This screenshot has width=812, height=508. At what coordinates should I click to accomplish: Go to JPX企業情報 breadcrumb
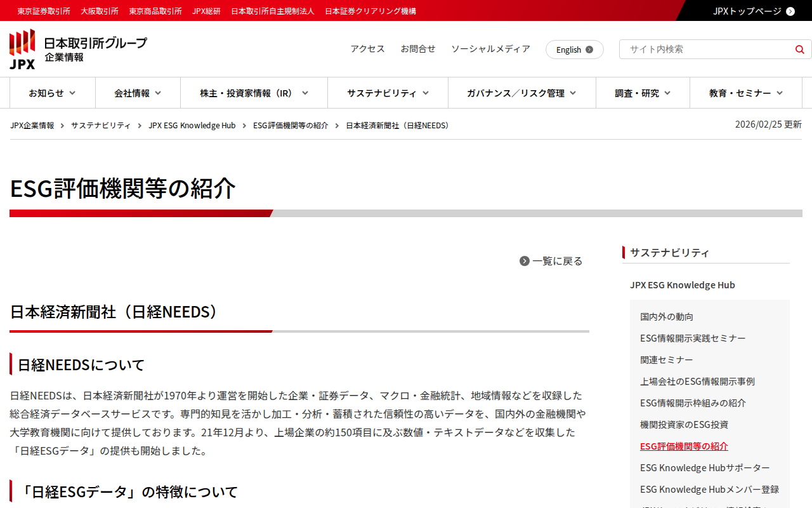(32, 126)
